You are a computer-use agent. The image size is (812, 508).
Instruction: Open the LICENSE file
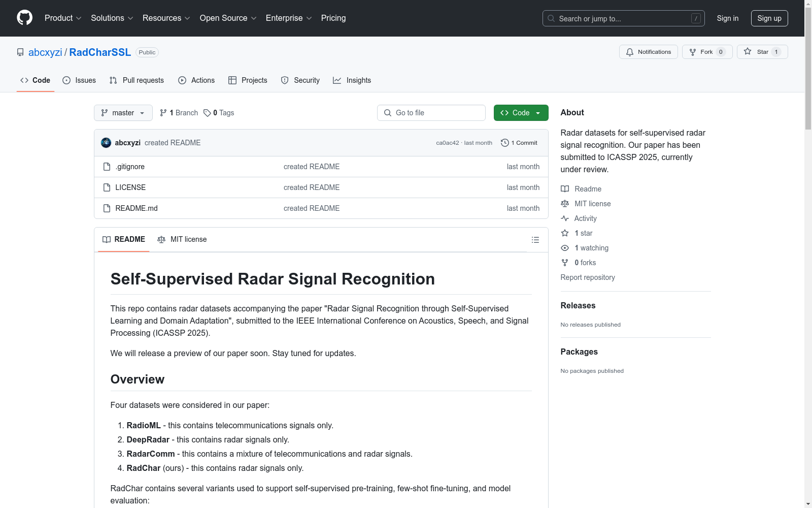[x=130, y=187]
